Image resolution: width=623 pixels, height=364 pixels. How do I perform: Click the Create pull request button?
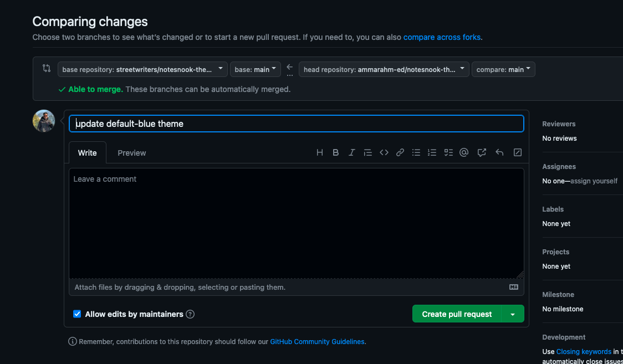[x=457, y=314]
